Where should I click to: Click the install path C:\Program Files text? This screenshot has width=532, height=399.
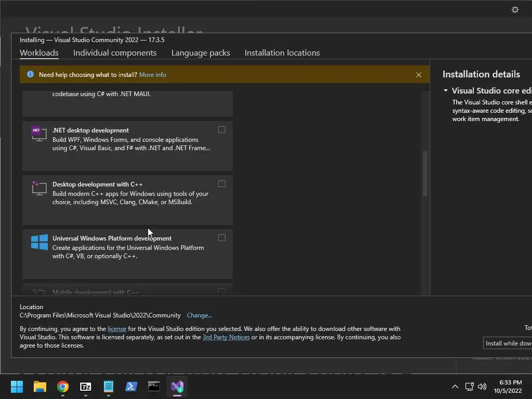coord(100,315)
